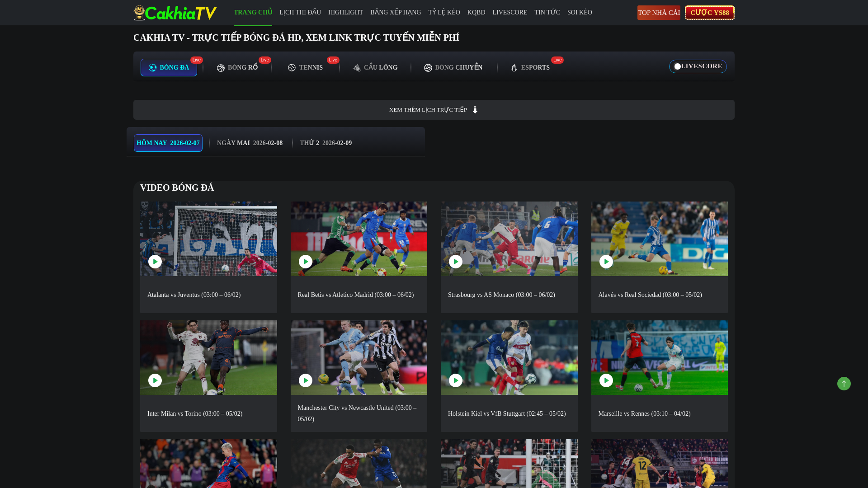The width and height of the screenshot is (868, 488).
Task: Open Real Betis vs Atletico Madrid title link
Action: [x=356, y=295]
